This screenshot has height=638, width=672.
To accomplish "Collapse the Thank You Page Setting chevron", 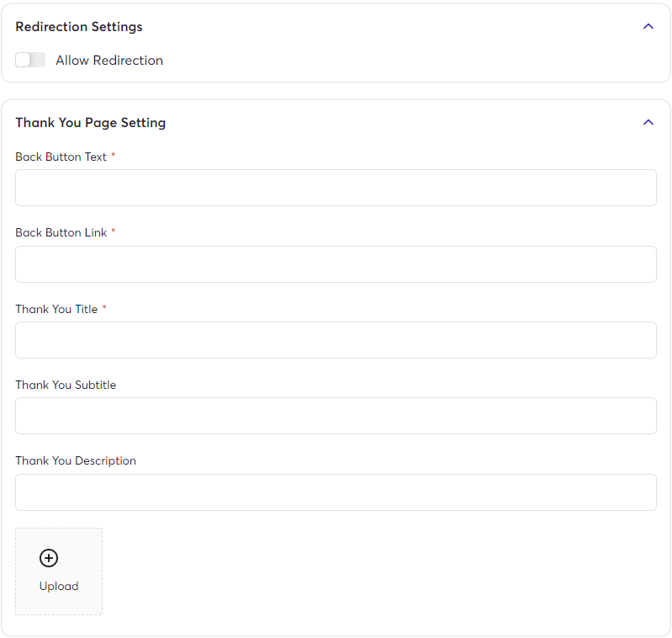I will [648, 123].
